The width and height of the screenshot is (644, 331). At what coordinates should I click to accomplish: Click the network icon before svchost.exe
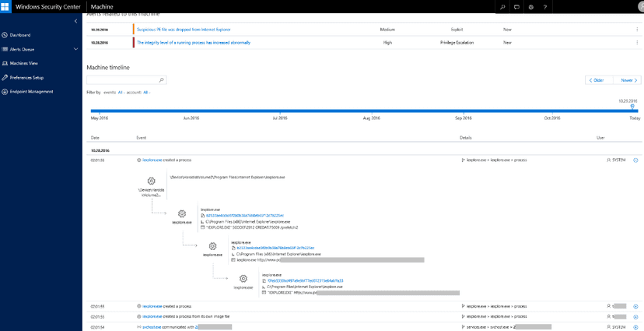[138, 327]
